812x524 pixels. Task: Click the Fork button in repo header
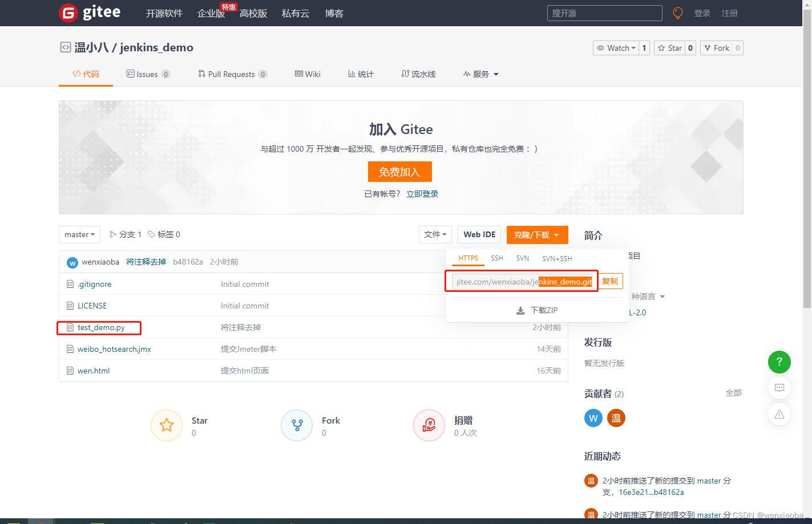coord(717,48)
